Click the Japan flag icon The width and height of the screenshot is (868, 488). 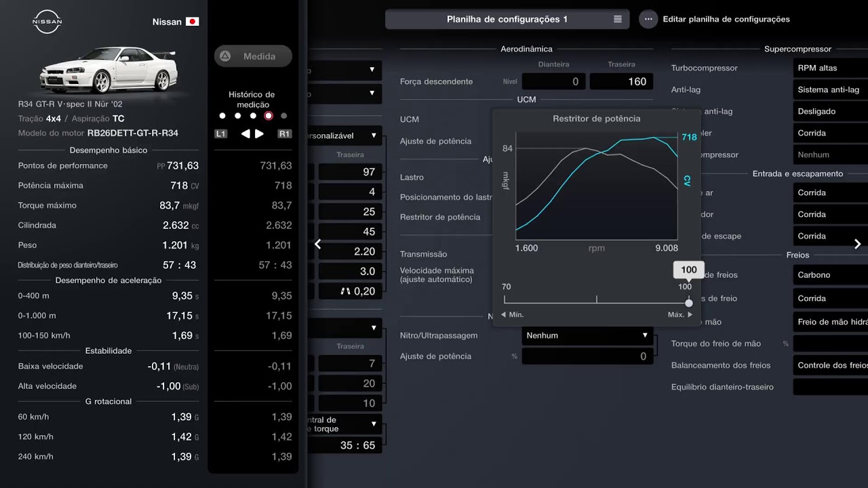pos(193,22)
